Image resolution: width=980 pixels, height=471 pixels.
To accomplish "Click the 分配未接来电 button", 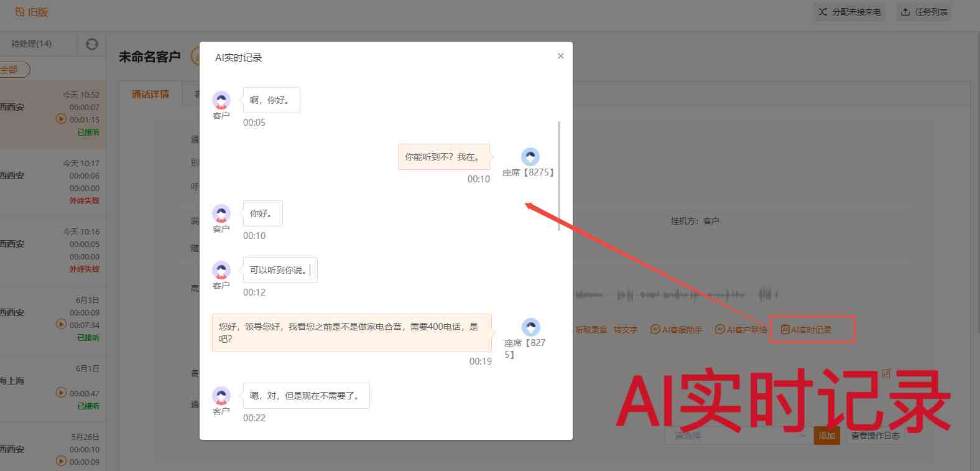I will click(849, 12).
